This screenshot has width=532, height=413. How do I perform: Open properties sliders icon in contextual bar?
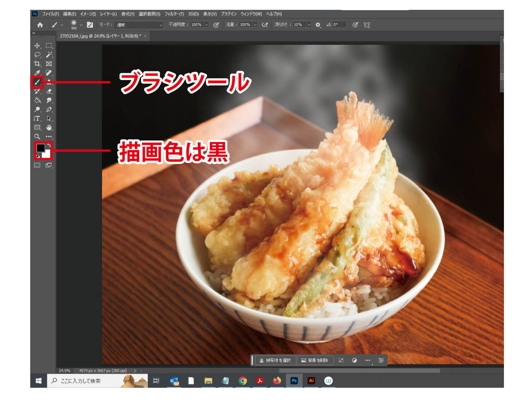pyautogui.click(x=381, y=361)
